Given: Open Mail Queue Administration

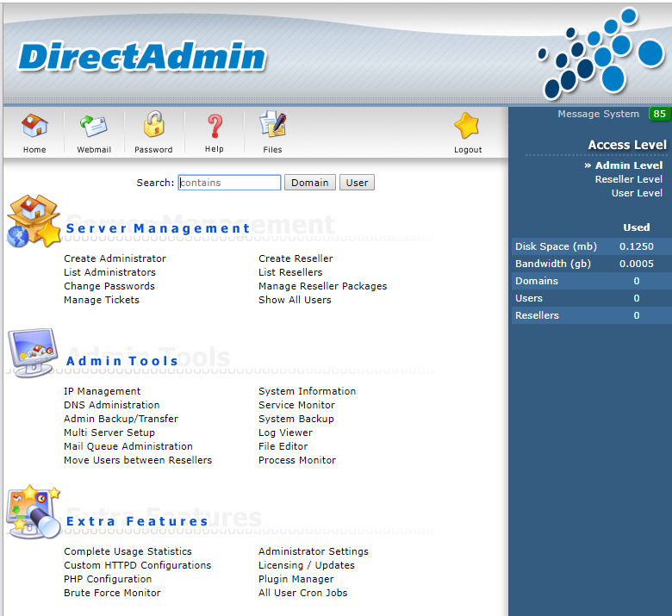Looking at the screenshot, I should pos(128,446).
